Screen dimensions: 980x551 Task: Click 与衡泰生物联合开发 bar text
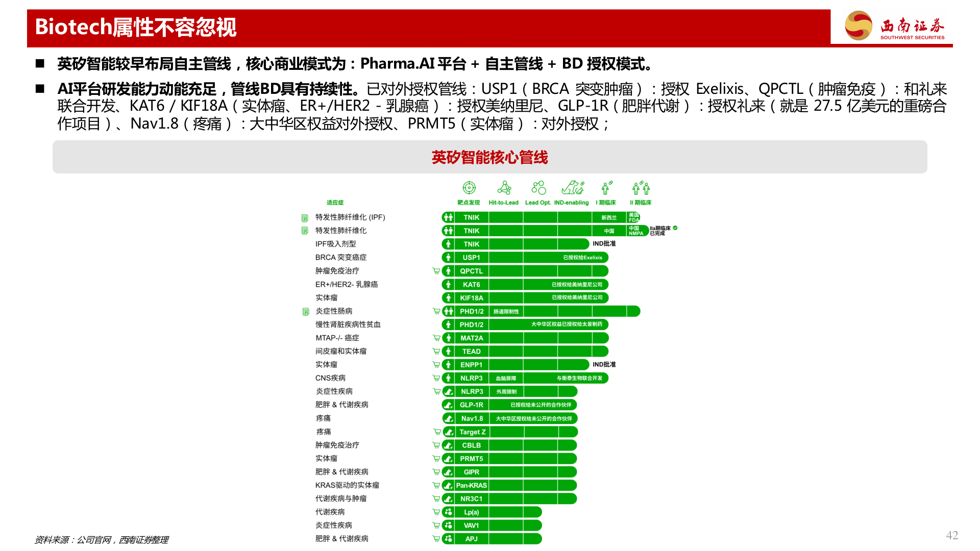579,378
